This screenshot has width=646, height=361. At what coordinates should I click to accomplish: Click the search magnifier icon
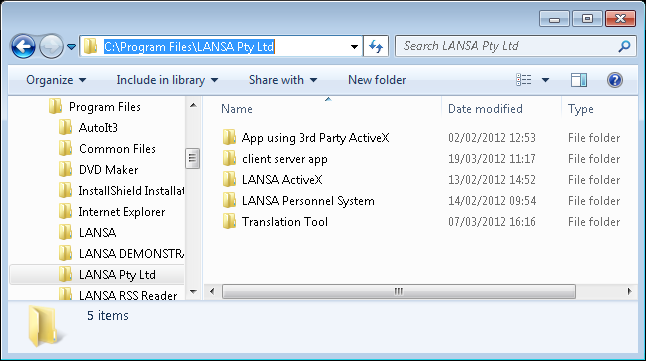click(x=625, y=46)
